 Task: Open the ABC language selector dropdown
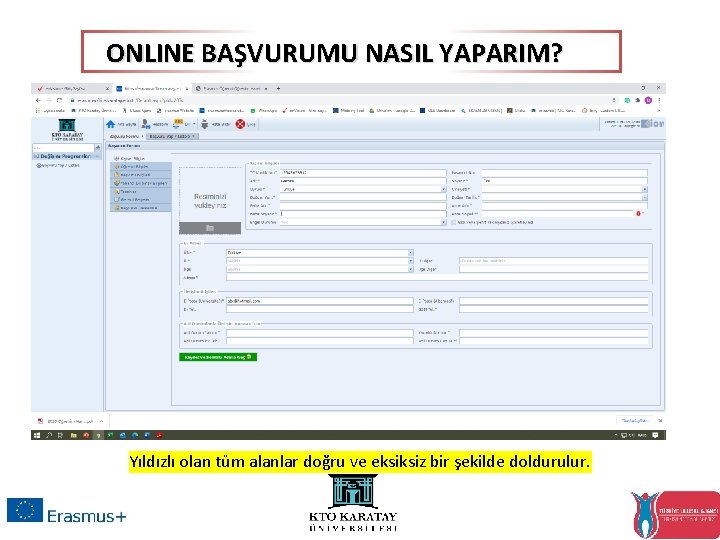tap(184, 124)
